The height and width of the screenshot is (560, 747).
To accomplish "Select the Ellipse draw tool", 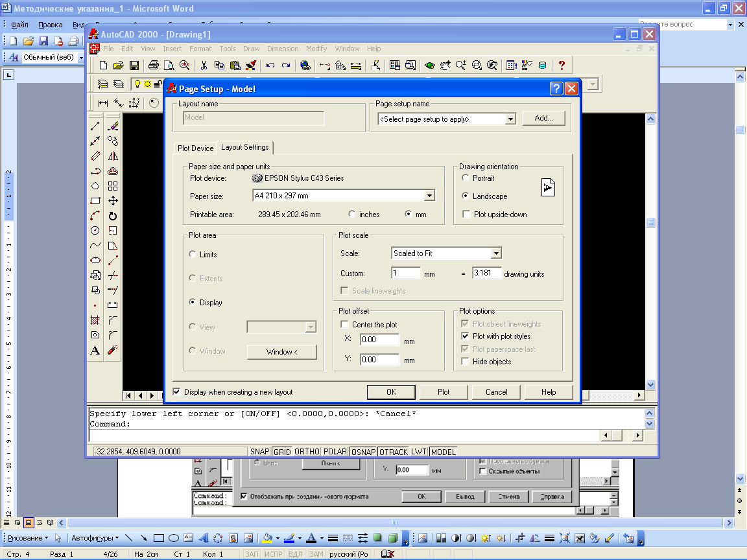I will 95,261.
